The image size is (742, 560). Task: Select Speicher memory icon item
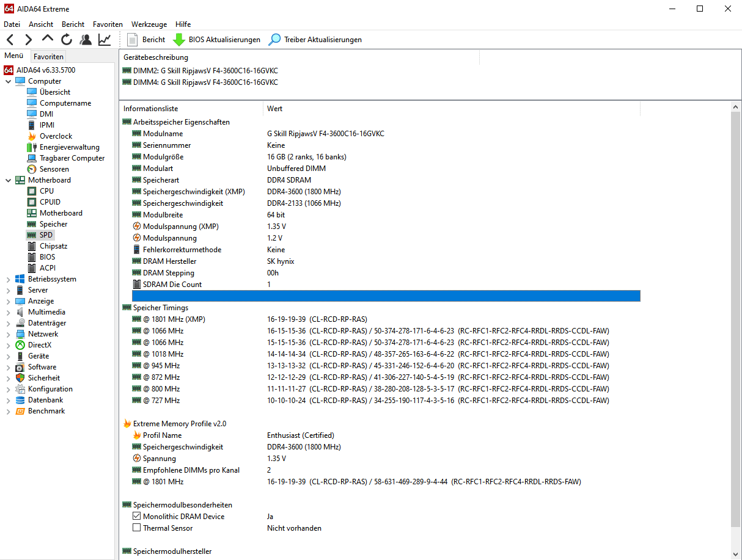tap(53, 224)
